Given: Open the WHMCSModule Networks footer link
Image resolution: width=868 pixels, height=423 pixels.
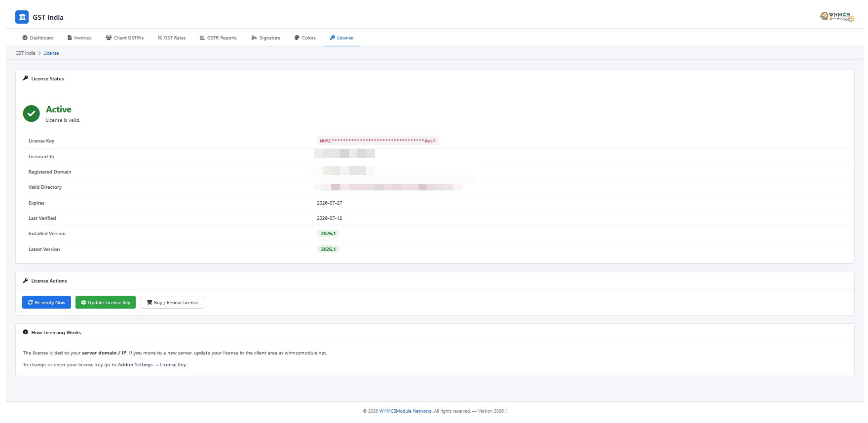Looking at the screenshot, I should [405, 411].
